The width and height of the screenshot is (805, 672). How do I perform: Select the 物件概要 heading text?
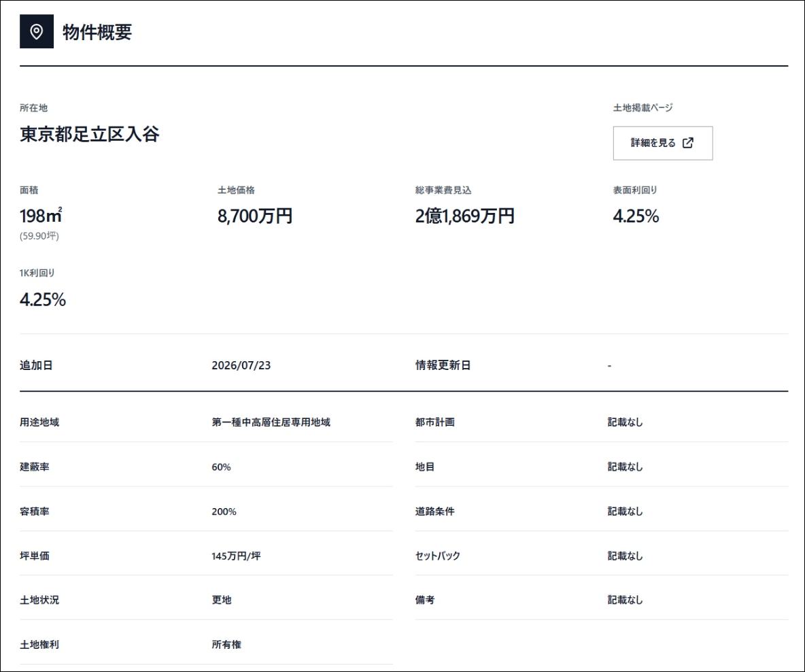[97, 32]
